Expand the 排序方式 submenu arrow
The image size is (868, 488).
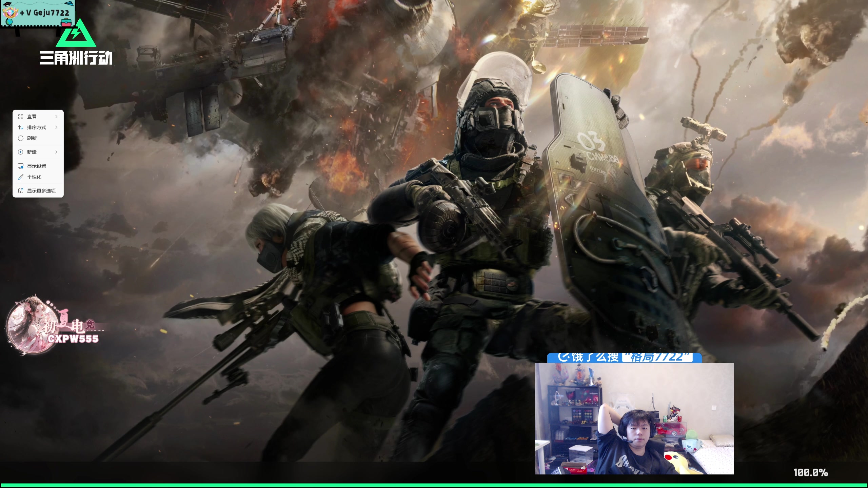[56, 127]
